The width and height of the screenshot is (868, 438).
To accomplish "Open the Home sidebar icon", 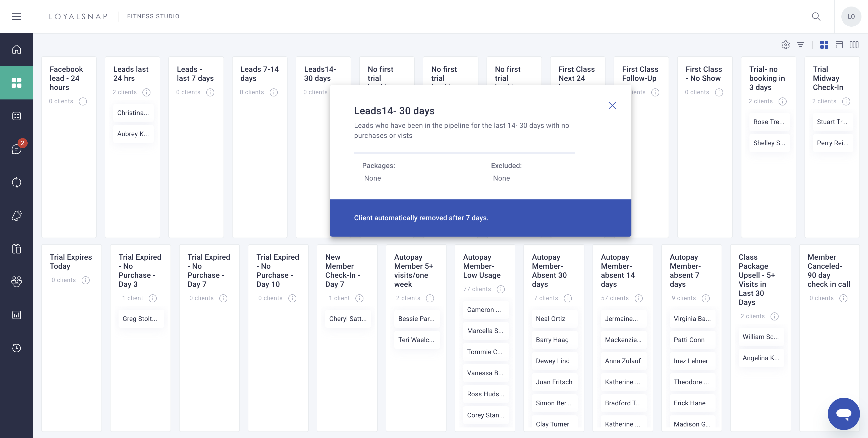I will [x=17, y=49].
